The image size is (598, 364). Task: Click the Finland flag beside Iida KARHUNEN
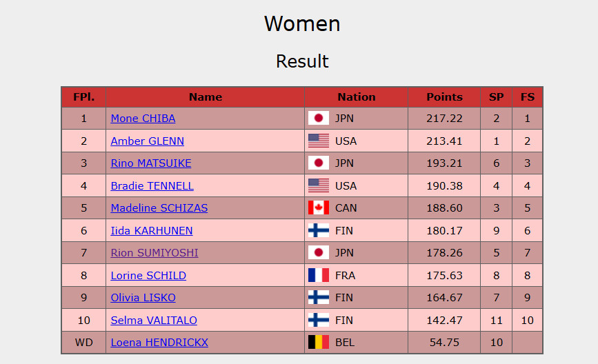[318, 230]
